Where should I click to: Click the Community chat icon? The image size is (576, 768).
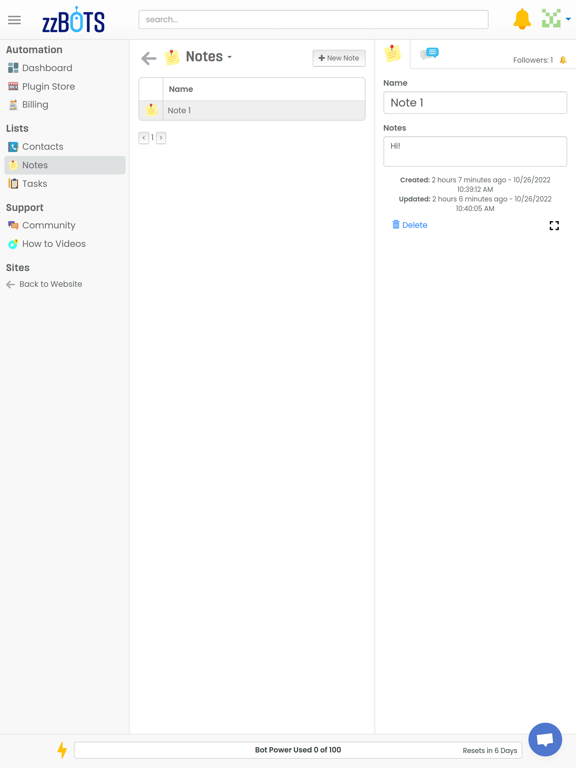pyautogui.click(x=13, y=225)
